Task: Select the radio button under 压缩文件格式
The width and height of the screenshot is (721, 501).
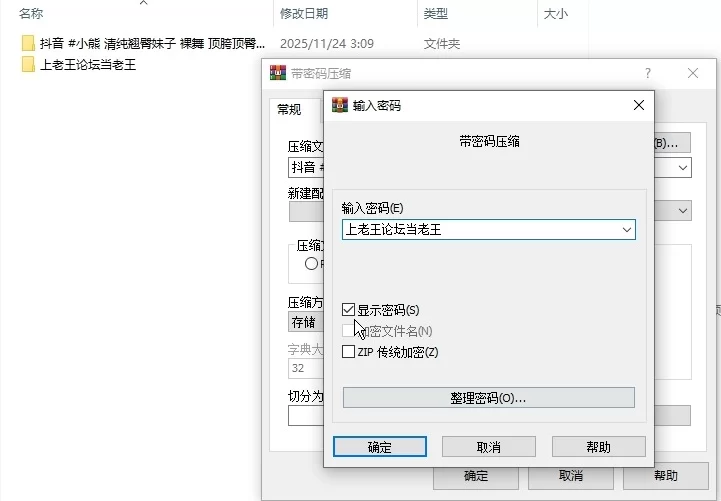Action: pos(311,264)
